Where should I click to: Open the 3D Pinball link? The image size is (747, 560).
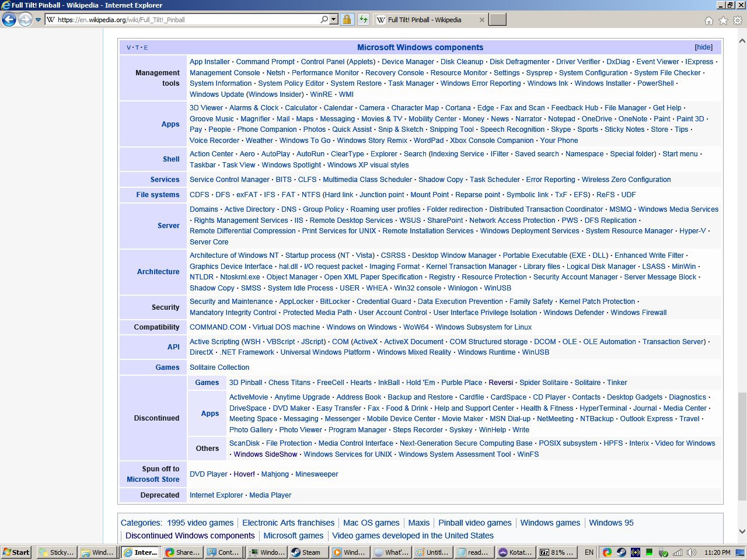[x=246, y=383]
